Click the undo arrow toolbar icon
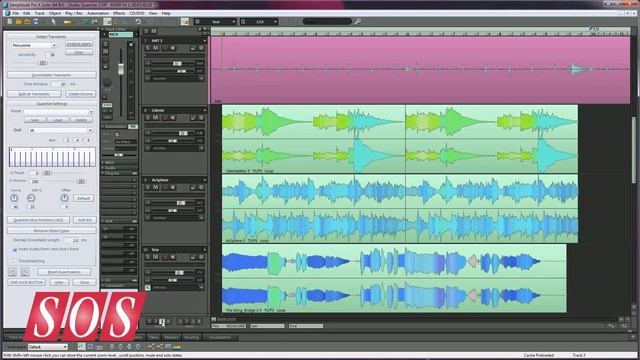640x360 pixels. 138,22
